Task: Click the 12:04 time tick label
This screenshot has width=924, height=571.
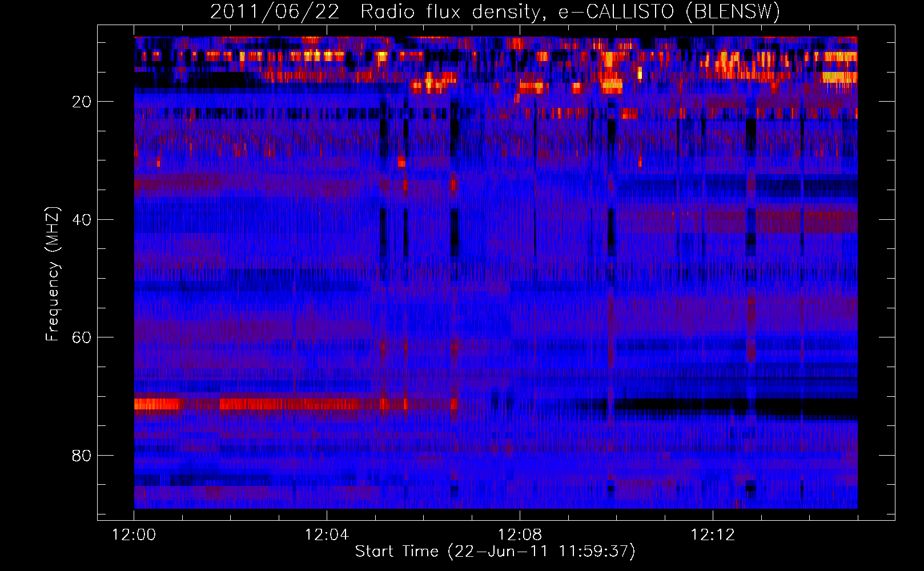Action: pos(327,535)
